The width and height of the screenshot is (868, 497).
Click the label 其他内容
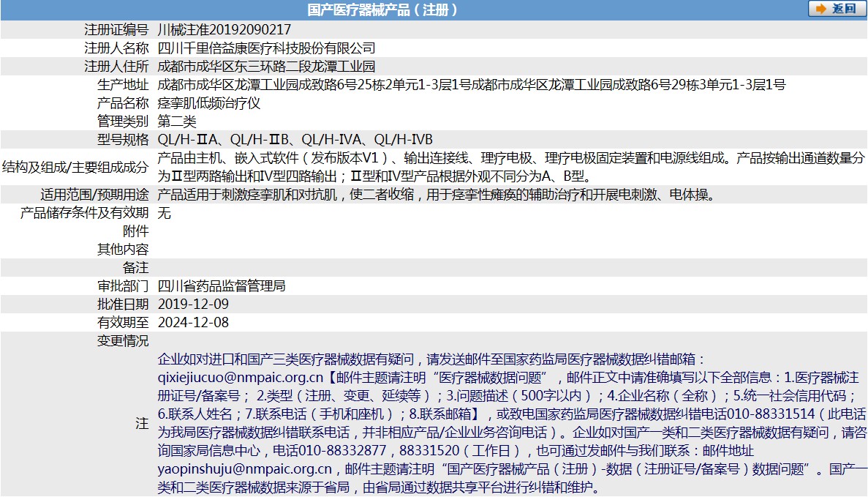[x=123, y=250]
